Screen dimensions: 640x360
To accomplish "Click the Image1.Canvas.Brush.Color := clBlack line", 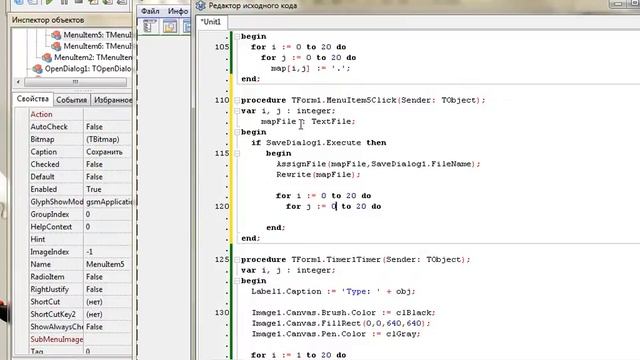I will (x=344, y=313).
